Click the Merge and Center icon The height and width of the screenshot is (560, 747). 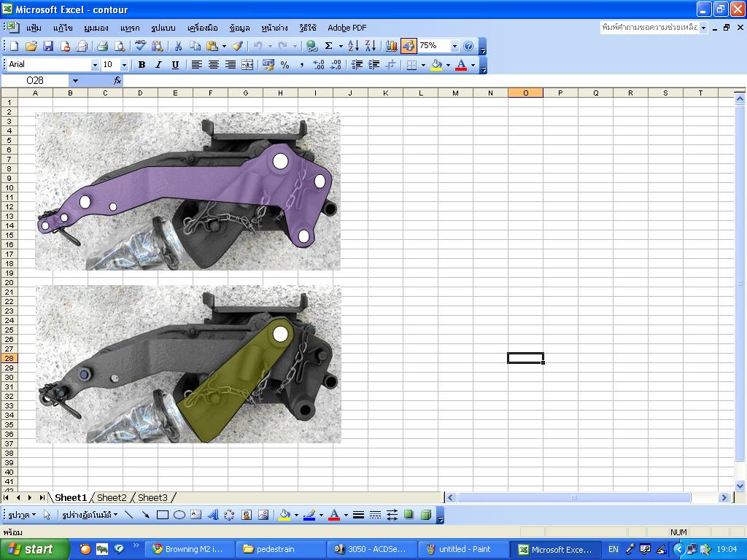pos(247,65)
